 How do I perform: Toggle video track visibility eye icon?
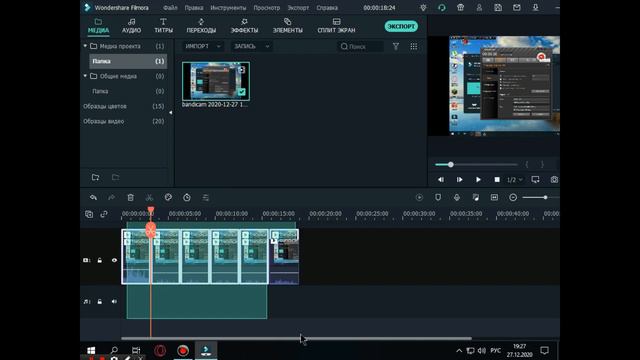click(x=114, y=260)
